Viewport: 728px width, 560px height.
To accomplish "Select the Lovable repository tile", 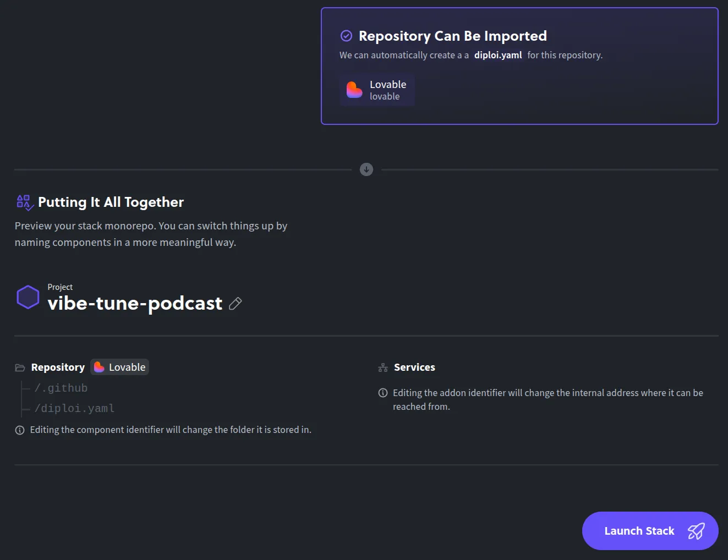I will (377, 90).
